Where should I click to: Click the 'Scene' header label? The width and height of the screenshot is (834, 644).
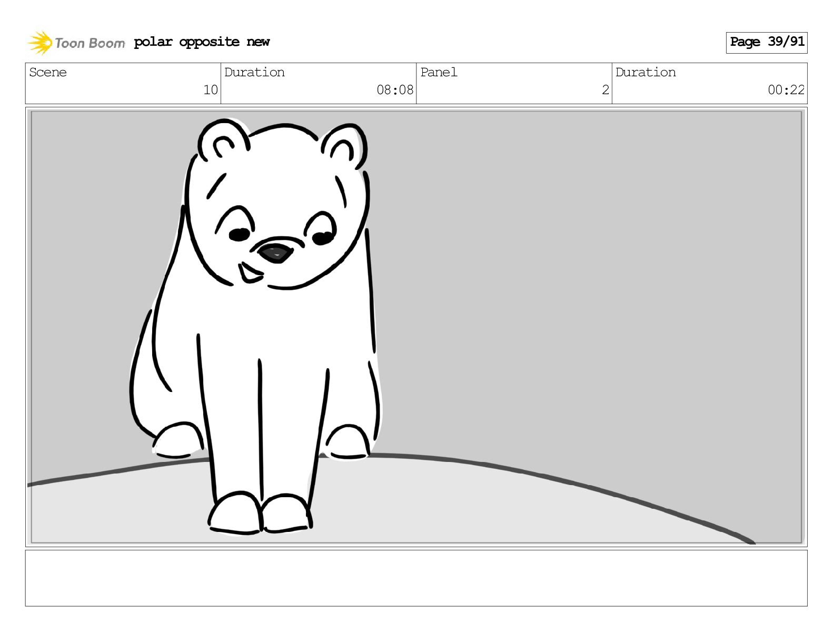point(48,72)
